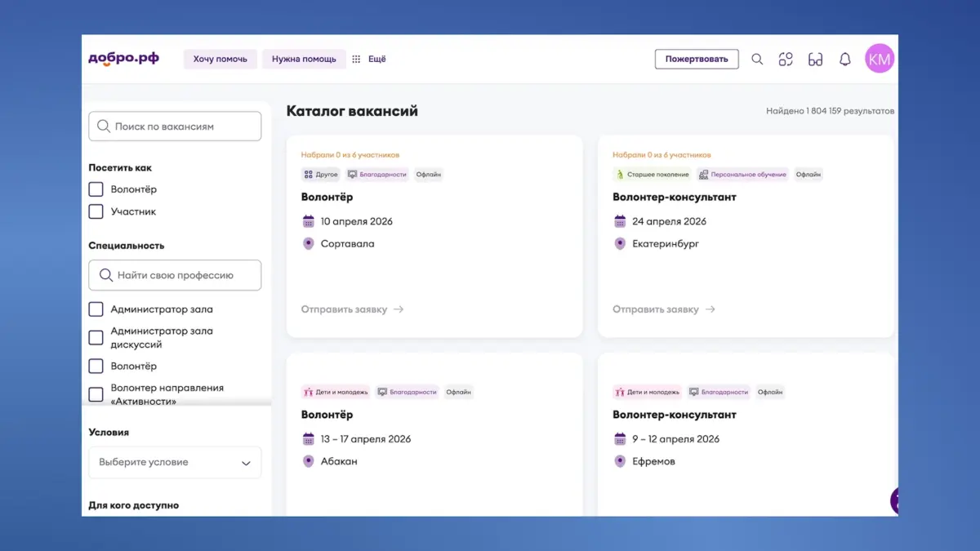Click the KM profile avatar

point(880,58)
